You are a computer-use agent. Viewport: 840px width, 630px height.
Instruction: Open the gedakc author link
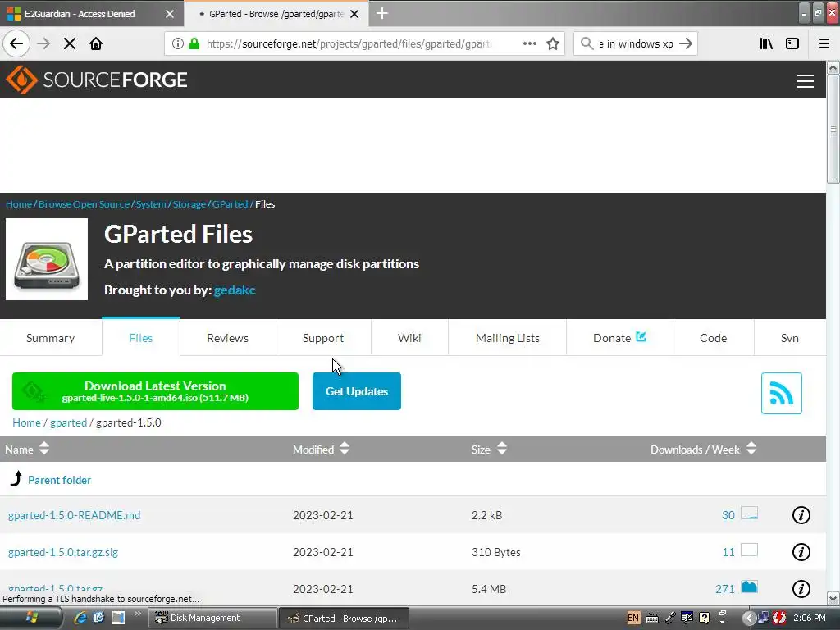tap(235, 290)
